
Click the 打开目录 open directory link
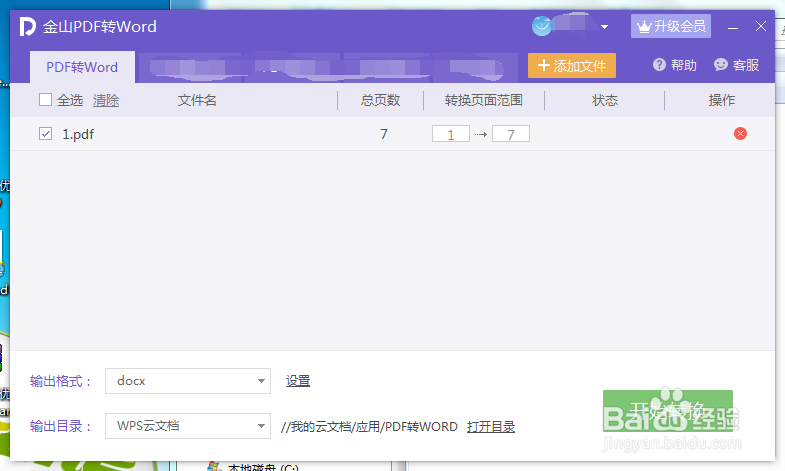click(x=491, y=426)
